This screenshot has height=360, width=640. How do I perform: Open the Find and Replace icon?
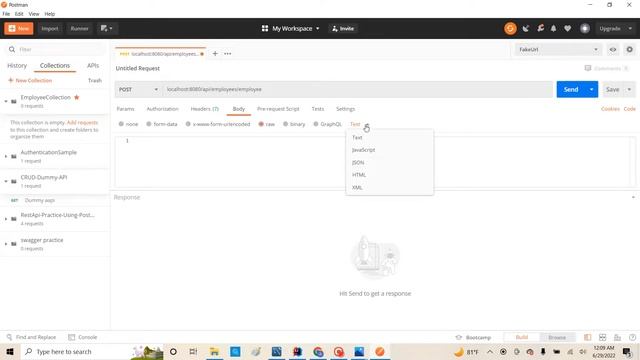9,337
